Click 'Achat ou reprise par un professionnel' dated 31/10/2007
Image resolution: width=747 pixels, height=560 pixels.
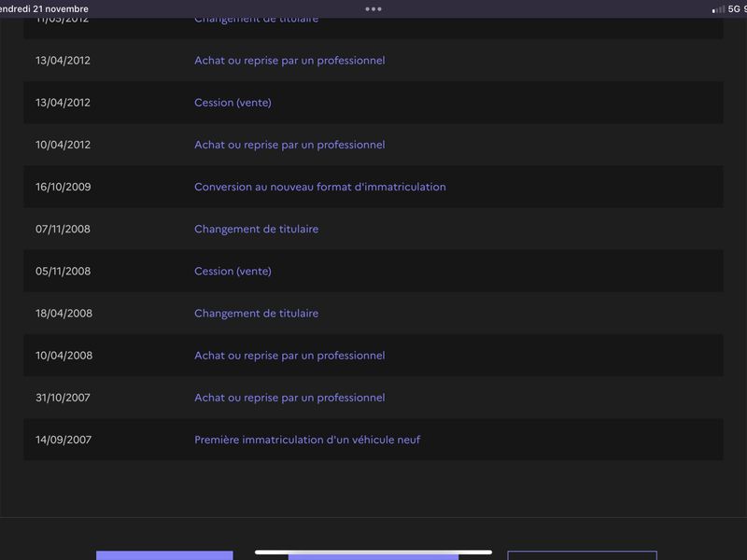(289, 398)
